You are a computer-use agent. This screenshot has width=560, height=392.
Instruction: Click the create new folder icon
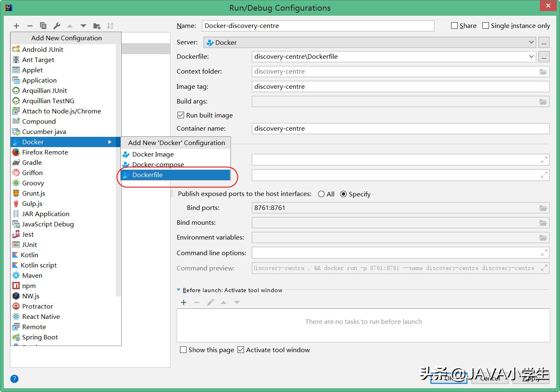click(x=97, y=26)
